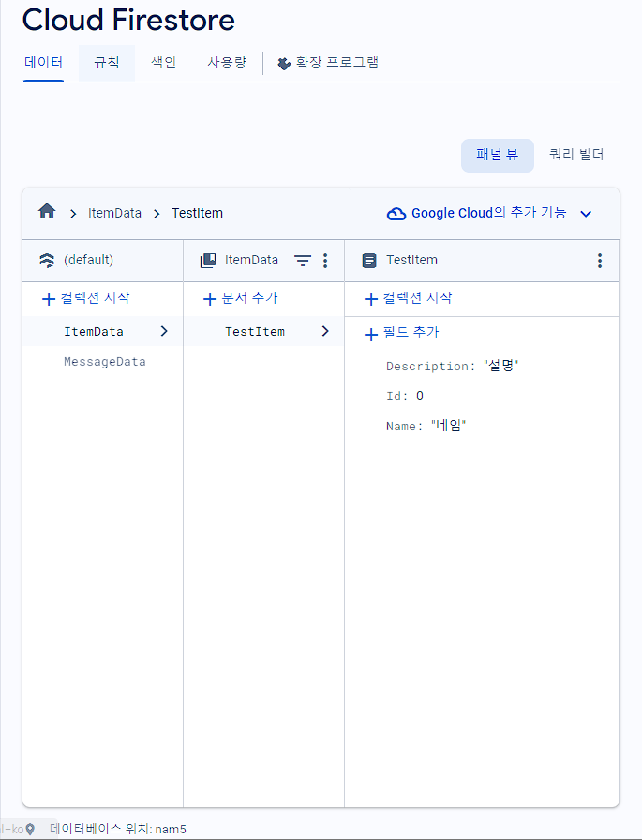The image size is (642, 840).
Task: Click the (default) database header label
Action: coord(88,261)
